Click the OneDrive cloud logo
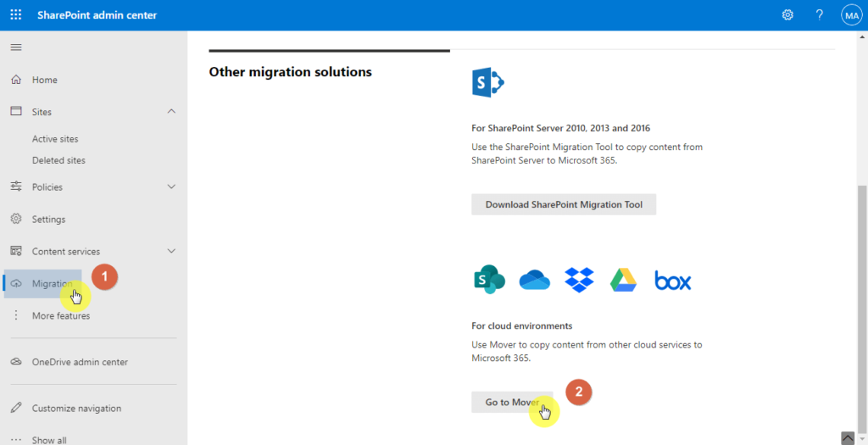Viewport: 868px width, 445px height. coord(534,280)
